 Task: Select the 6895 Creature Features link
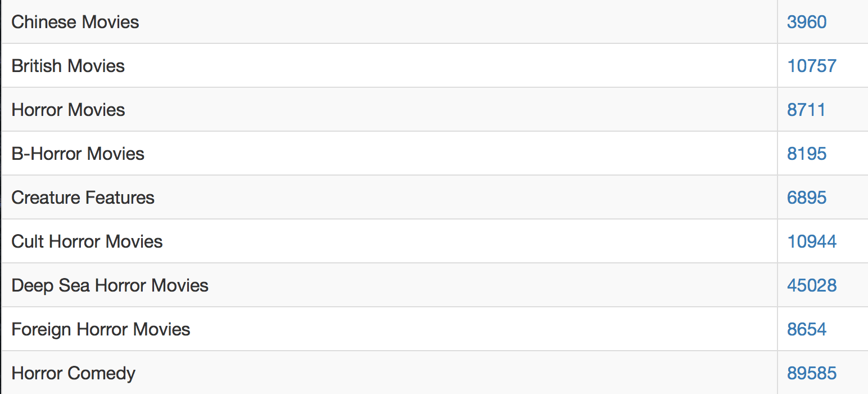coord(807,198)
